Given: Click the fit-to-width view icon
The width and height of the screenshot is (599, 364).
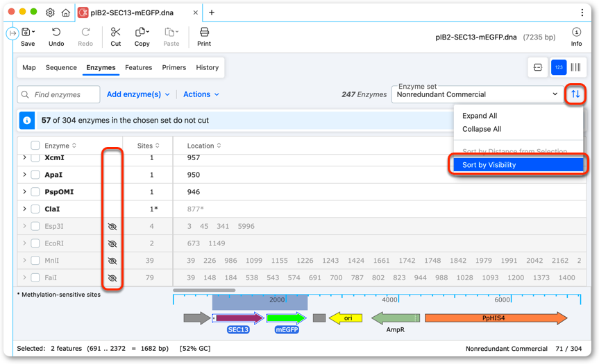Looking at the screenshot, I should point(537,67).
